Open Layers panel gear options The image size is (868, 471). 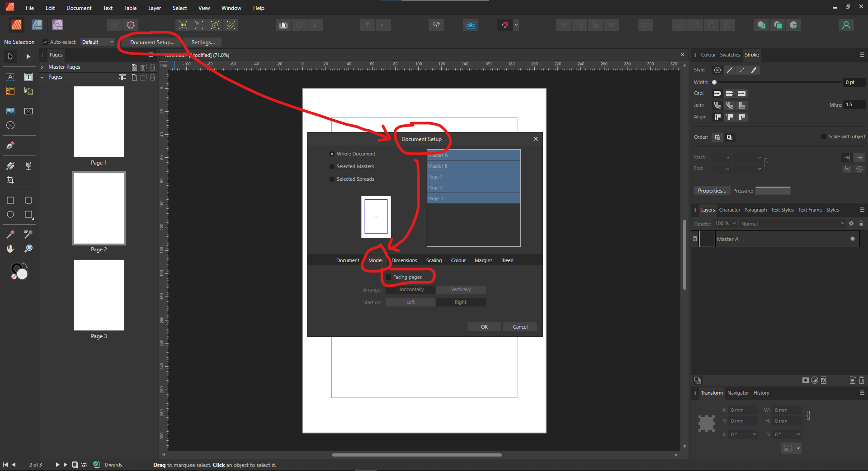tap(851, 223)
